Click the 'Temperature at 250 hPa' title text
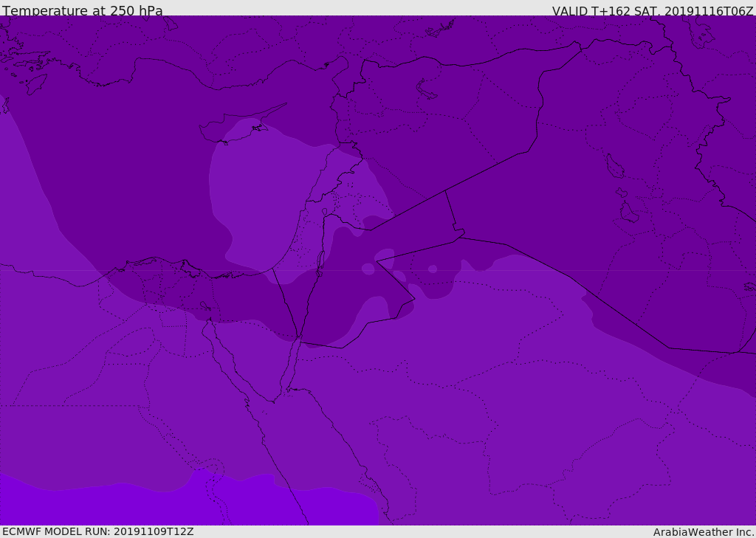 tap(83, 10)
